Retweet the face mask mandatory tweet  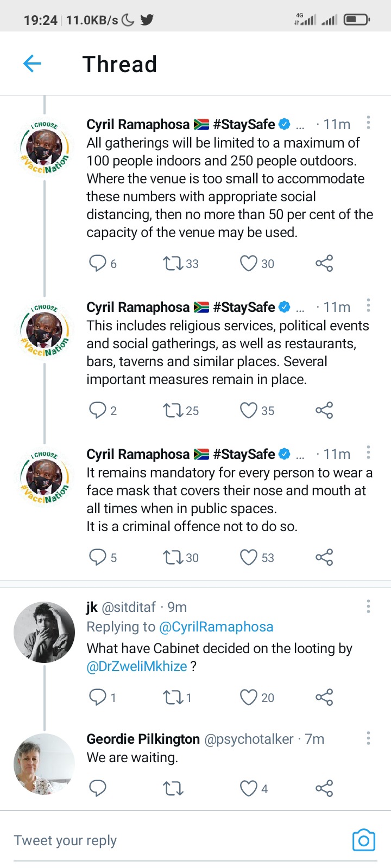(173, 558)
